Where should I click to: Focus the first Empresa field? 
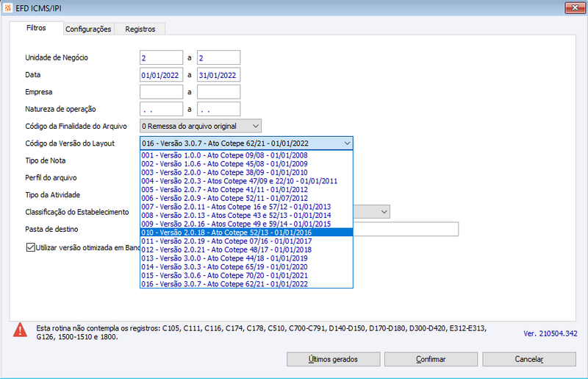coord(161,92)
